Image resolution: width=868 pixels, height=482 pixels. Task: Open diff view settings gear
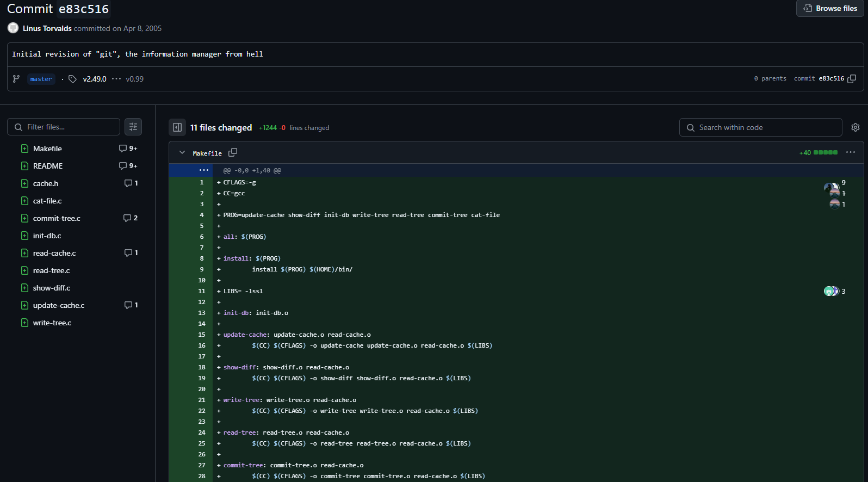[x=855, y=127]
